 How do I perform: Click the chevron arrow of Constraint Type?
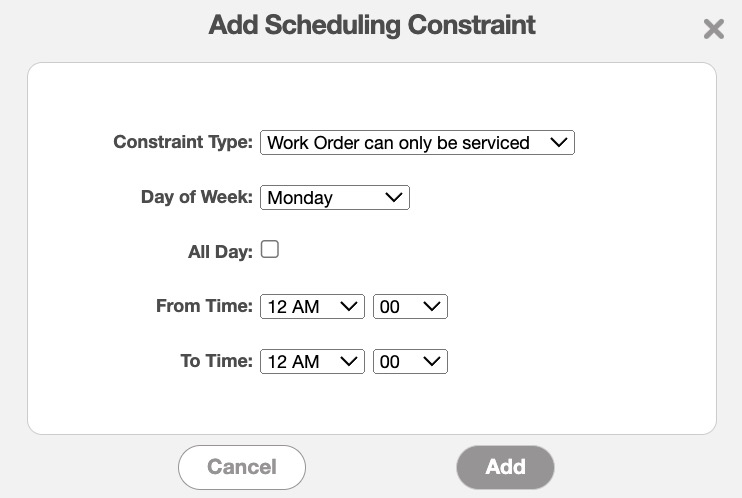(x=559, y=143)
